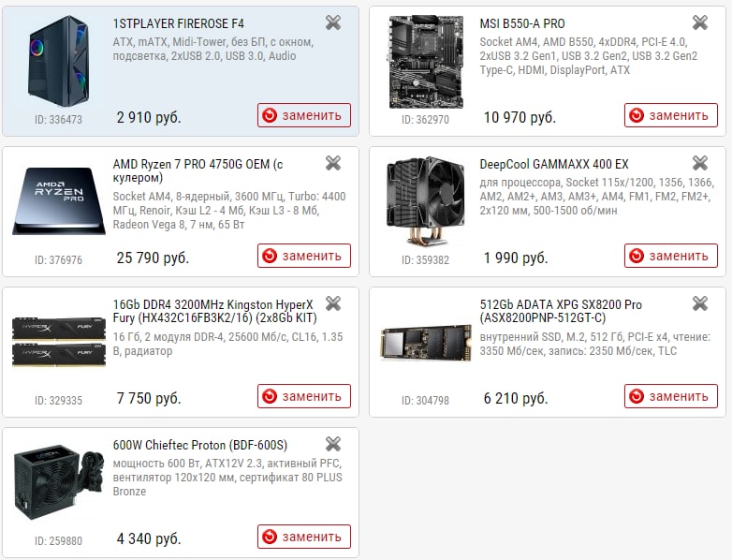Replace the 600W Chieftec Proton PSU

point(304,538)
